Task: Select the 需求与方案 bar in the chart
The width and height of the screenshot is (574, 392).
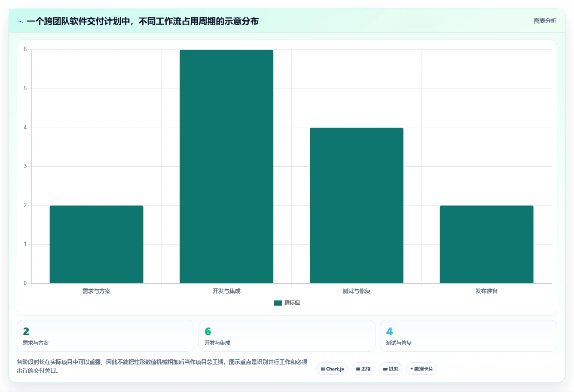Action: 96,245
